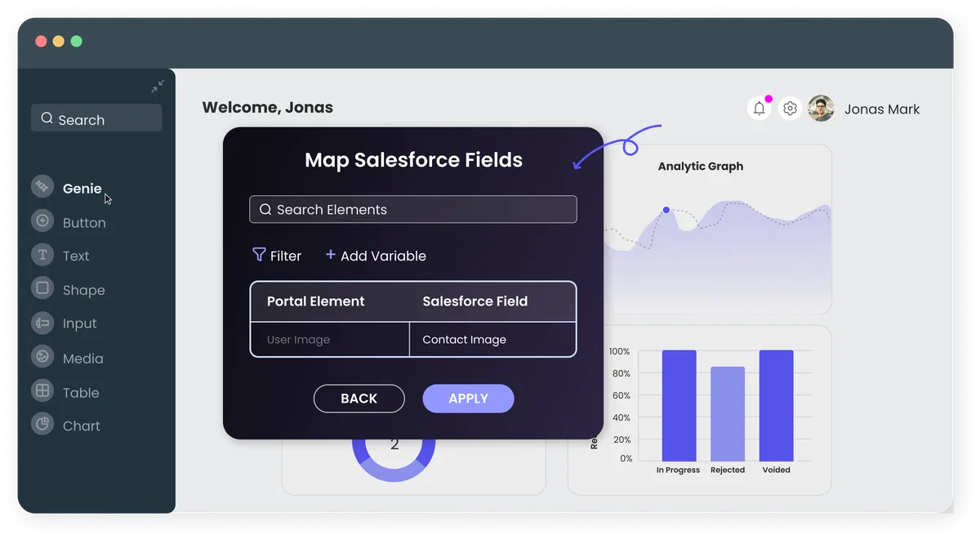This screenshot has width=980, height=540.
Task: Open notifications with the bell icon
Action: pyautogui.click(x=759, y=108)
